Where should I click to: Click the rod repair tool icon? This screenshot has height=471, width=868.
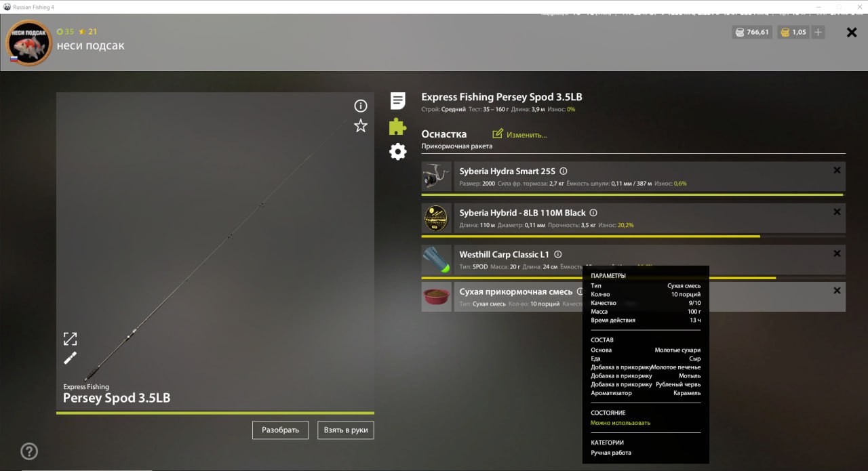coord(71,358)
